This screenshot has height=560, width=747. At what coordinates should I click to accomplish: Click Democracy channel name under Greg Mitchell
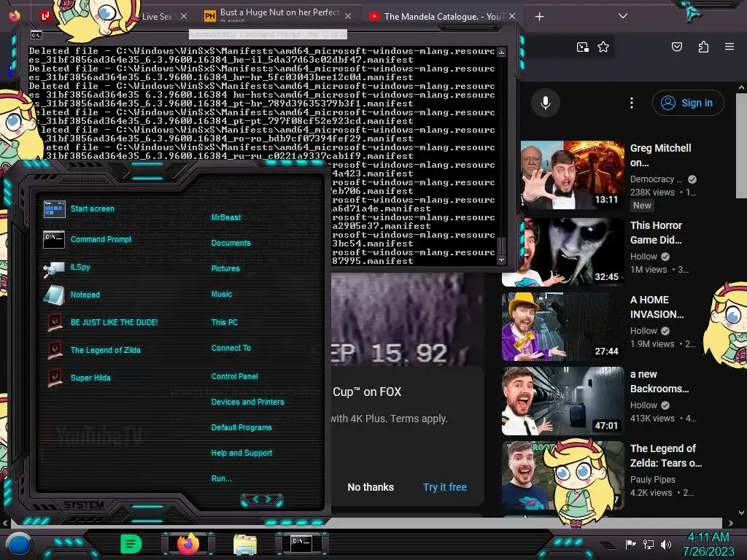click(656, 179)
